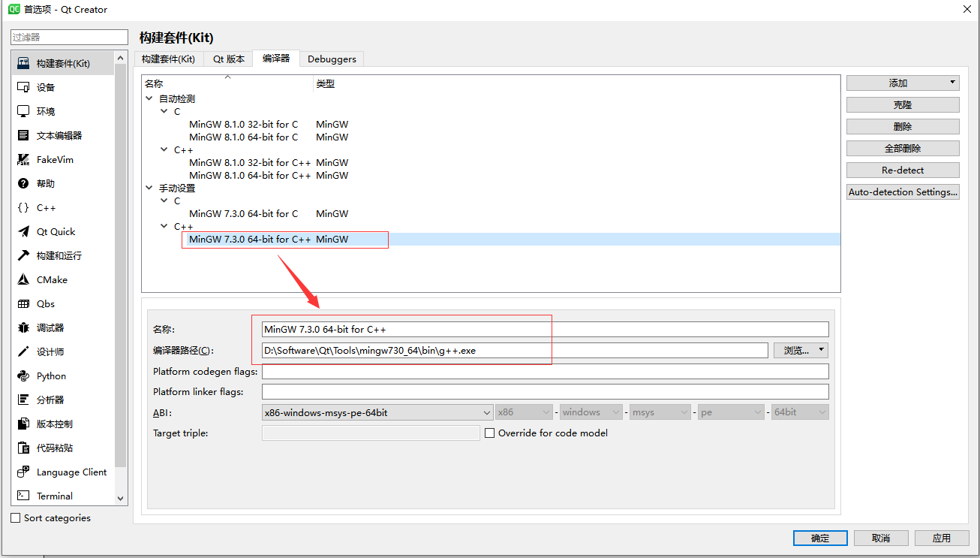Open the 分析器 analyzer icon
980x558 pixels.
point(23,400)
